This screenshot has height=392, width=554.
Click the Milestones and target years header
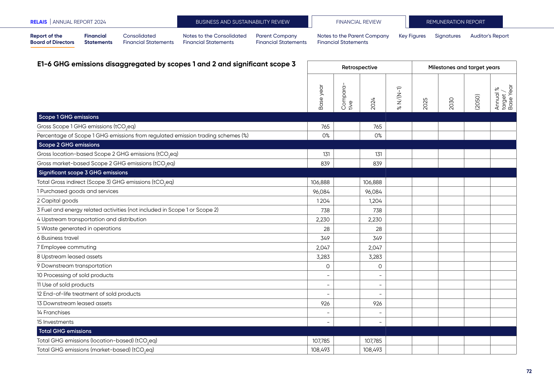(x=464, y=67)
